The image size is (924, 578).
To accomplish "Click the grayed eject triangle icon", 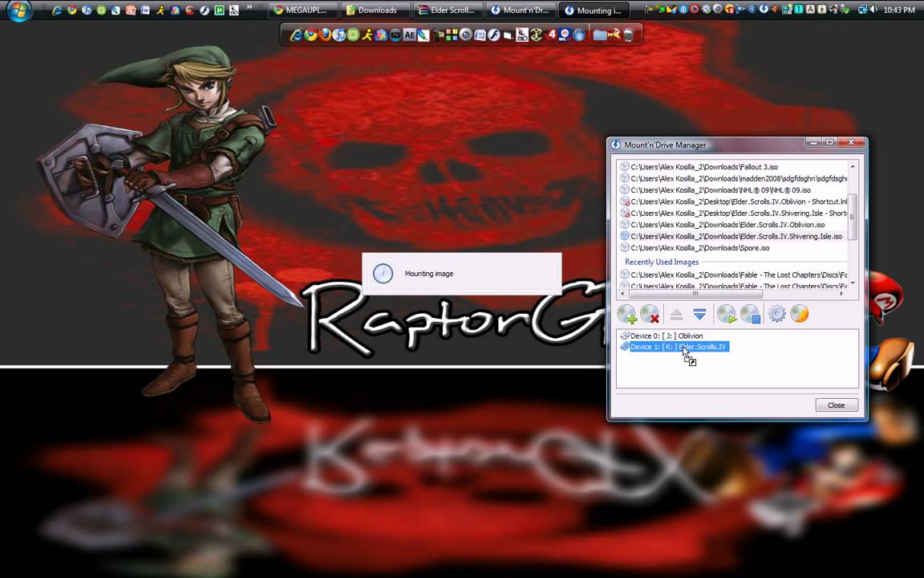I will click(x=676, y=315).
